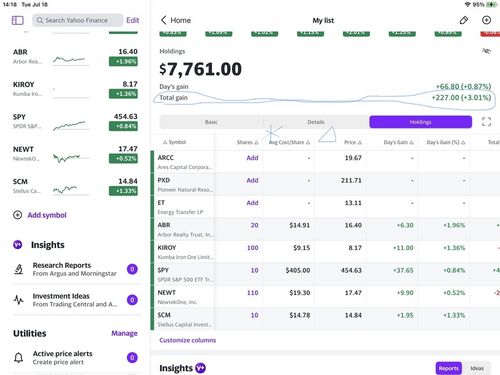This screenshot has height=375, width=500.
Task: Open ABR in the sidebar watchlist
Action: [x=75, y=57]
